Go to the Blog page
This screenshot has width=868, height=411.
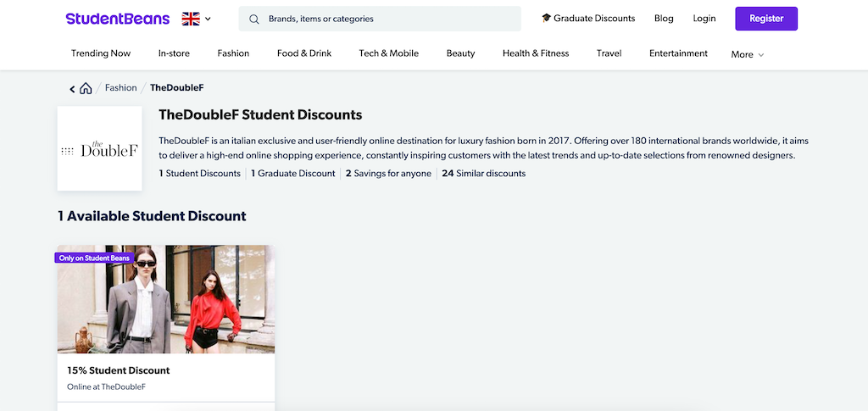click(x=664, y=19)
